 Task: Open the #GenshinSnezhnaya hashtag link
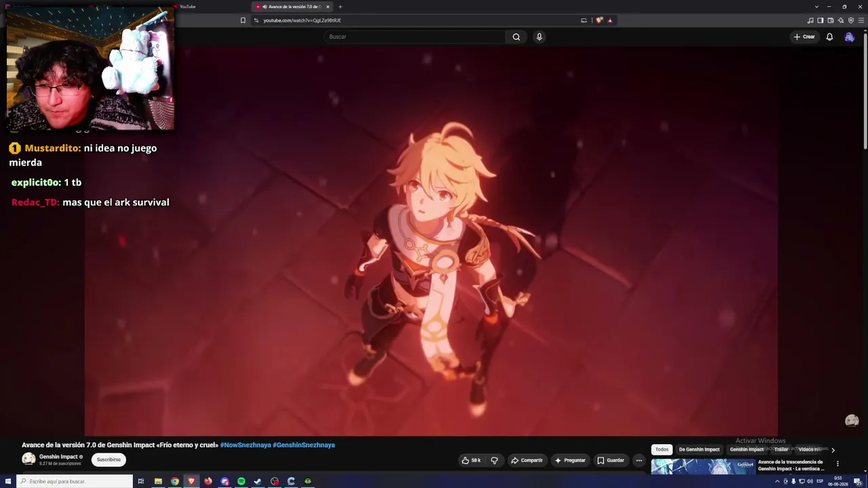(x=304, y=445)
